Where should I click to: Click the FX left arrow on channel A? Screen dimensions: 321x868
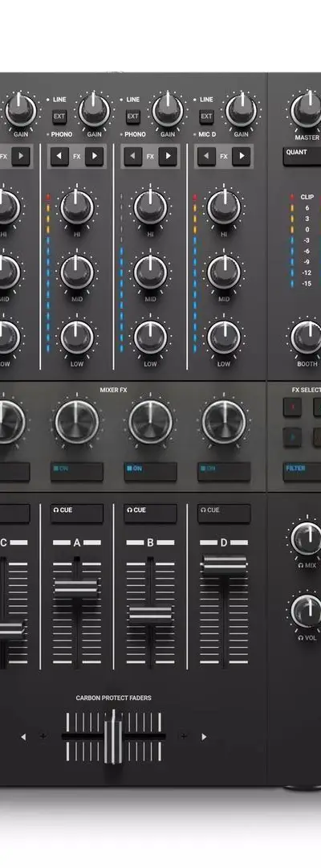pyautogui.click(x=59, y=157)
